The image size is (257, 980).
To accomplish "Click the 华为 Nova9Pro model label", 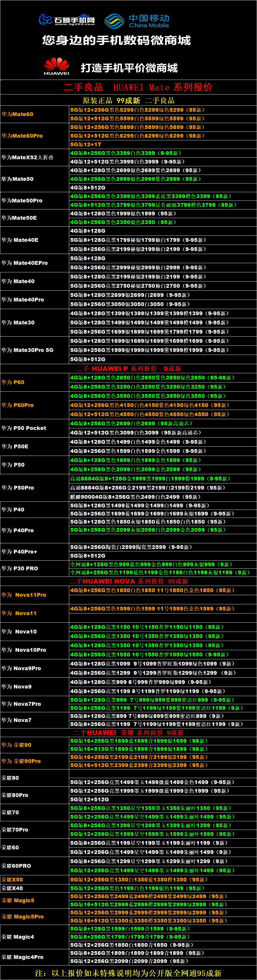I will pyautogui.click(x=21, y=669).
